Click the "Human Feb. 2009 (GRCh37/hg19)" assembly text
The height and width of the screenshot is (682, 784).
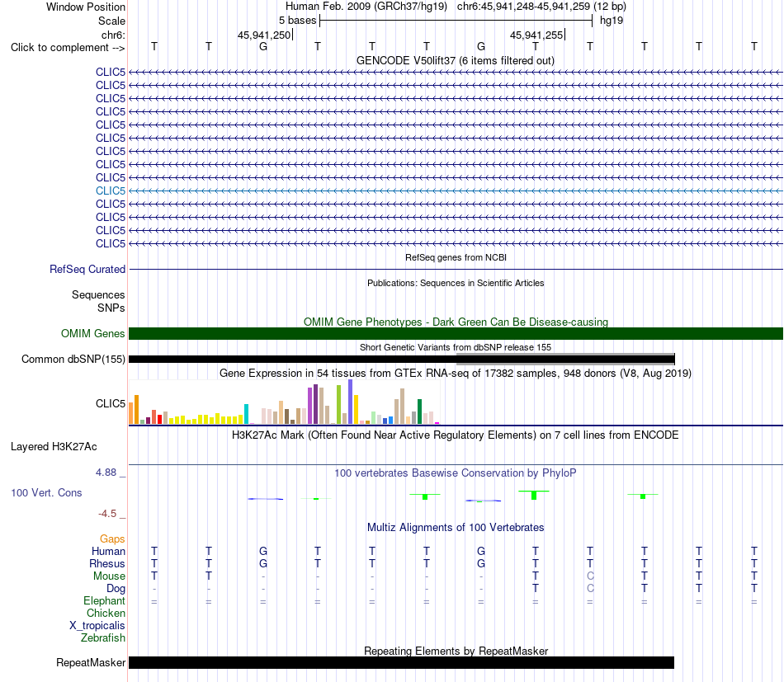pos(366,7)
